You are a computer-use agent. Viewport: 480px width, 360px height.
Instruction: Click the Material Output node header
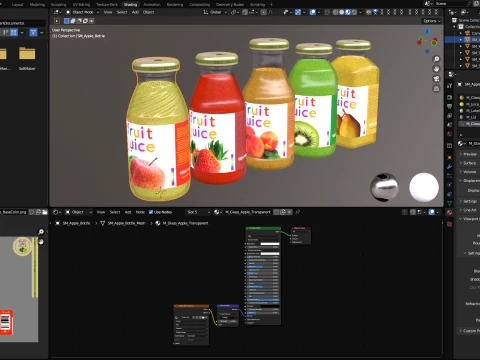(300, 228)
